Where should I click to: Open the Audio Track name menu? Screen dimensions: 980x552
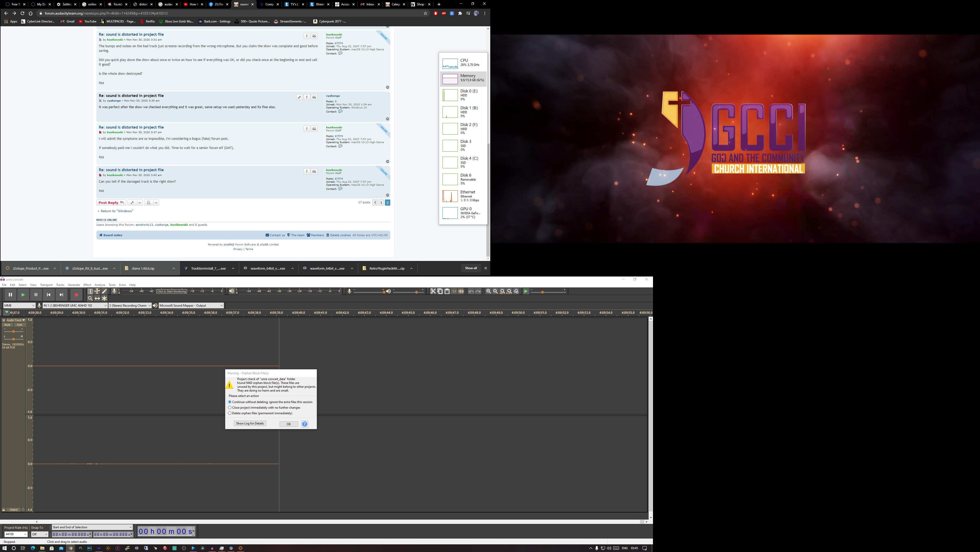pyautogui.click(x=16, y=320)
